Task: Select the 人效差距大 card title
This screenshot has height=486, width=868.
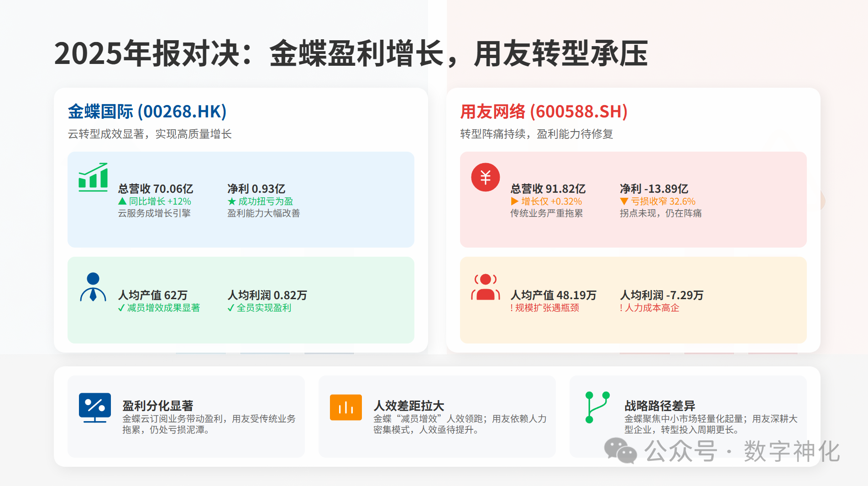Action: [x=408, y=406]
